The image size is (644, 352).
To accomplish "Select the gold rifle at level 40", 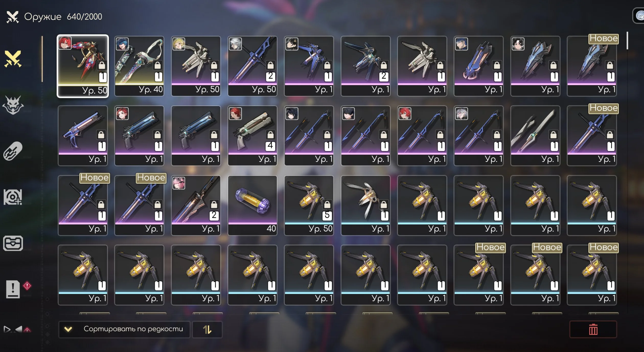I will tap(139, 66).
